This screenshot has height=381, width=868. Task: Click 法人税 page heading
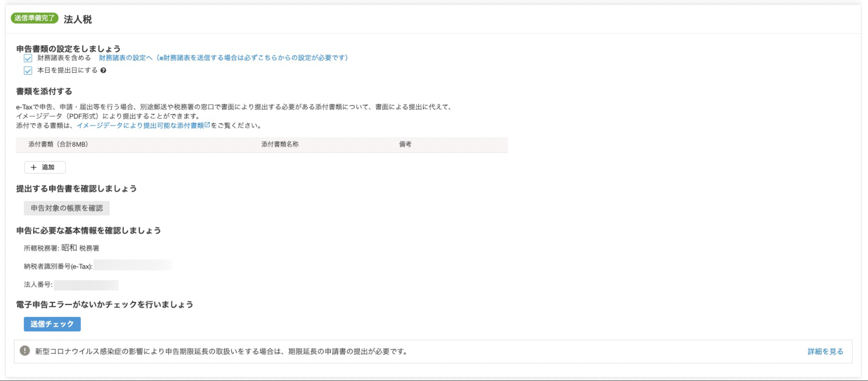click(78, 19)
